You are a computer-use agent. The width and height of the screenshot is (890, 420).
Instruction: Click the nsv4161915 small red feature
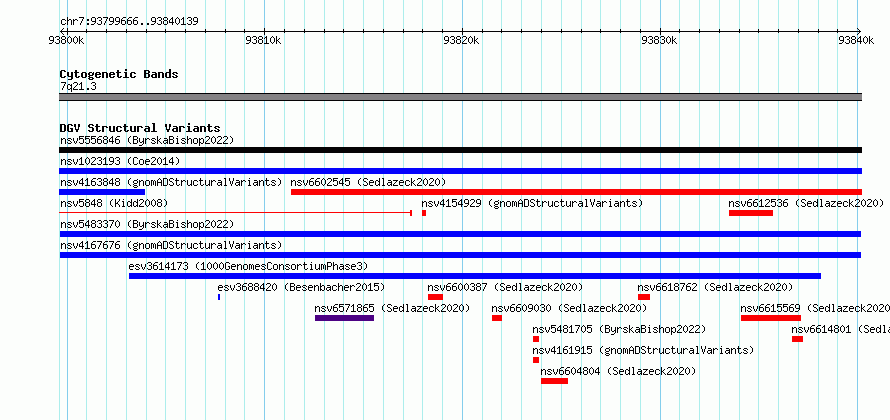(536, 360)
